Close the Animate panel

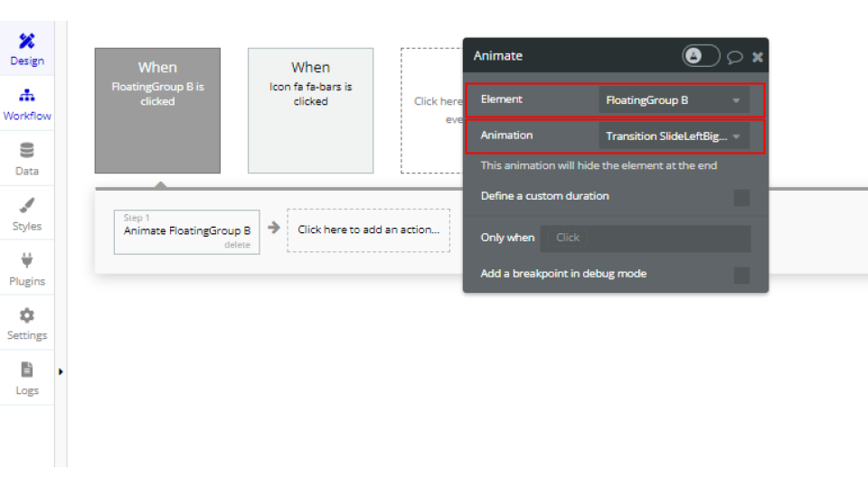click(x=758, y=57)
